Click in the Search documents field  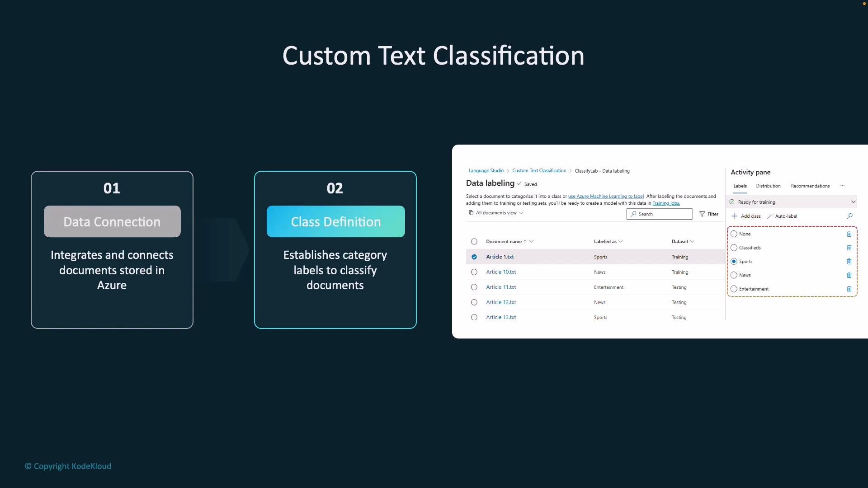pyautogui.click(x=659, y=214)
